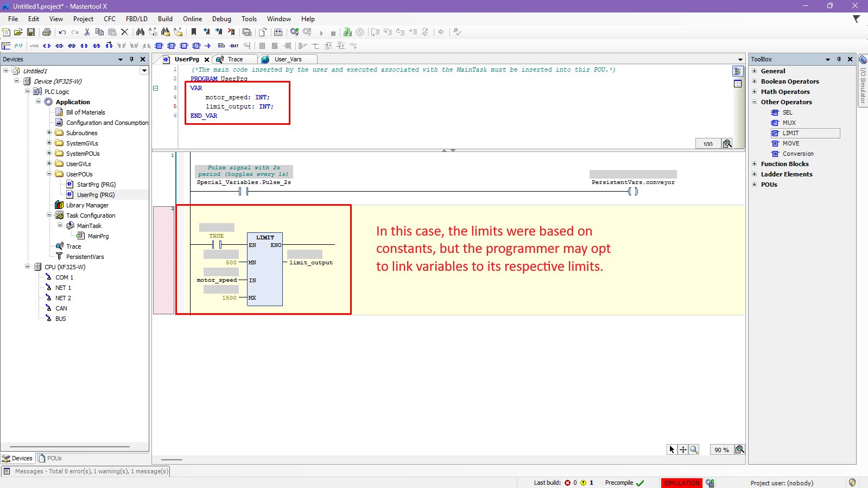The image size is (868, 488).
Task: Click the Find binoculars icon
Action: [x=140, y=33]
